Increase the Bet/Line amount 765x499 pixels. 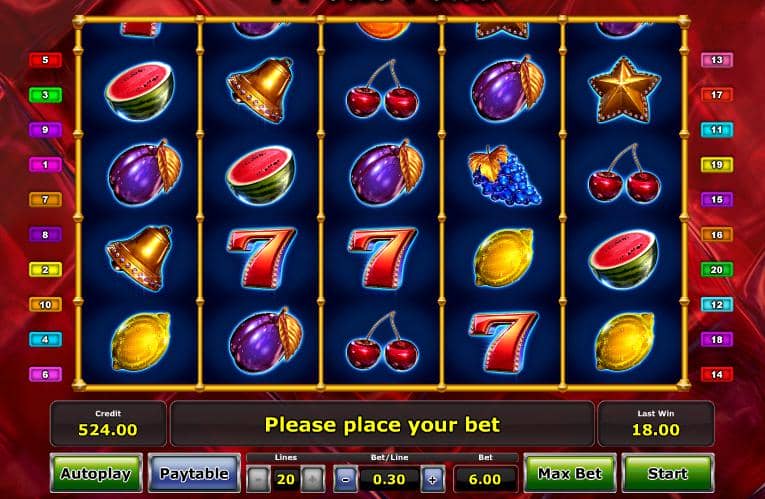pyautogui.click(x=432, y=479)
